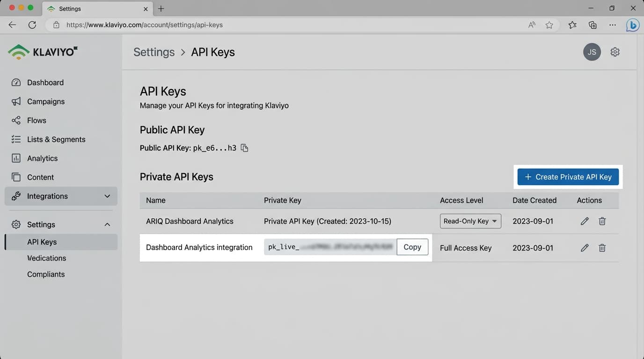644x359 pixels.
Task: Click the browser address bar URL
Action: pos(145,25)
